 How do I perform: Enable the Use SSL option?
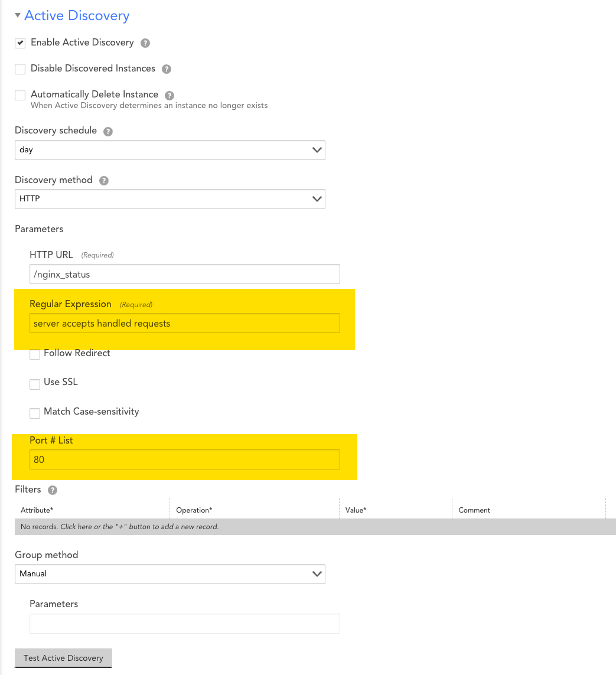(35, 384)
